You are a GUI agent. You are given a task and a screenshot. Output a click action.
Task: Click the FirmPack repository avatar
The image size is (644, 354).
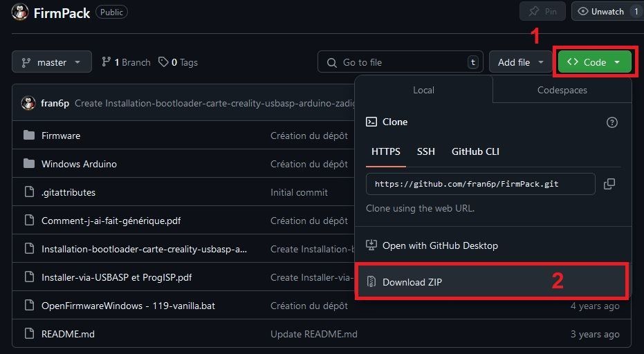[20, 12]
